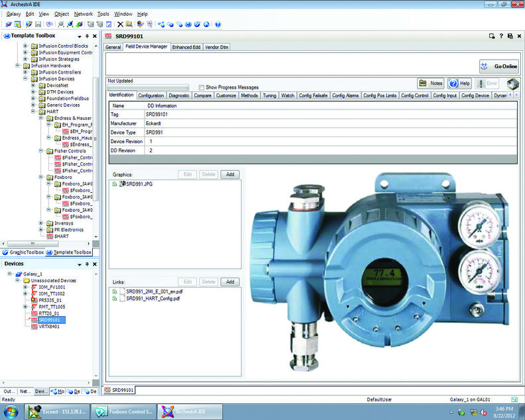The height and width of the screenshot is (420, 525).
Task: Click the Undeploy toolbar icon
Action: pyautogui.click(x=100, y=24)
